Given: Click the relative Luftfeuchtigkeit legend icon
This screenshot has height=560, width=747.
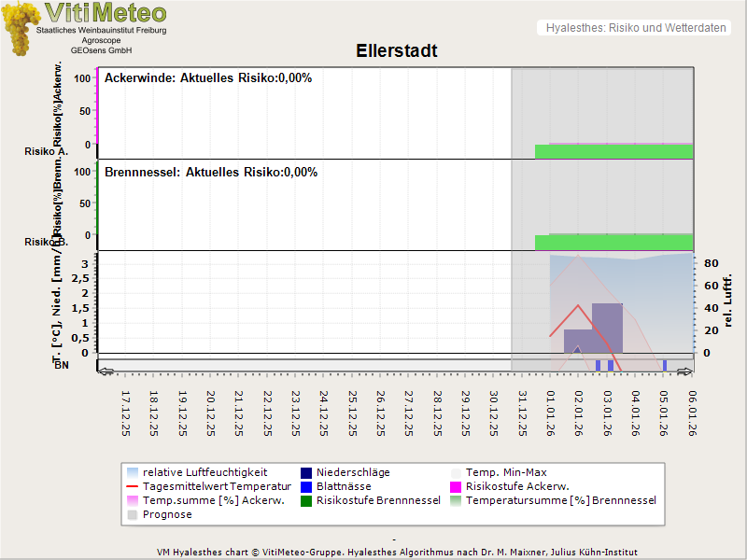Looking at the screenshot, I should 134,472.
